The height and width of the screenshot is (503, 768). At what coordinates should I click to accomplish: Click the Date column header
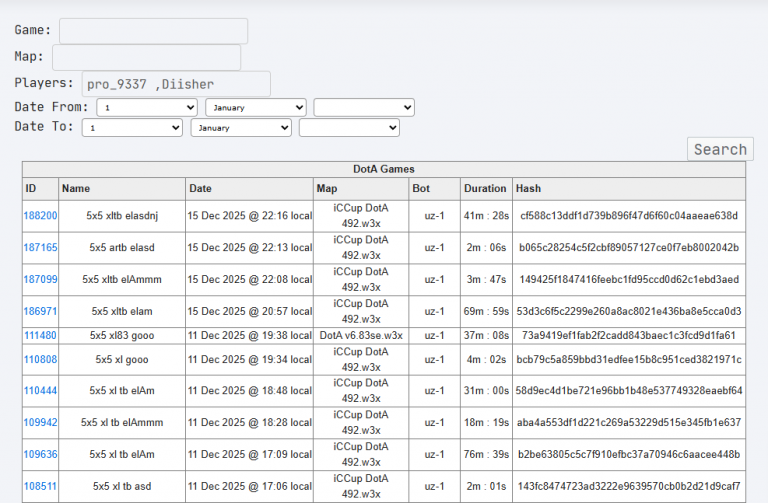pos(249,189)
